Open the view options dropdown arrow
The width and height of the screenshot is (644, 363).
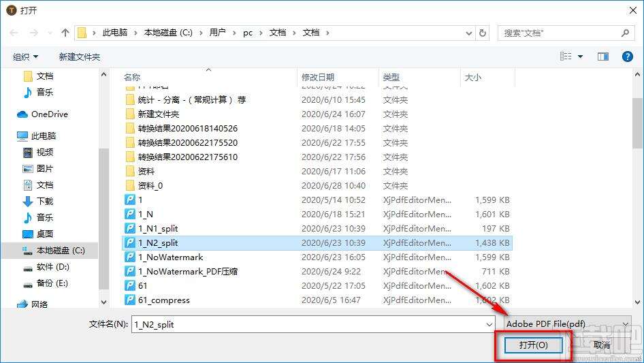pos(580,57)
